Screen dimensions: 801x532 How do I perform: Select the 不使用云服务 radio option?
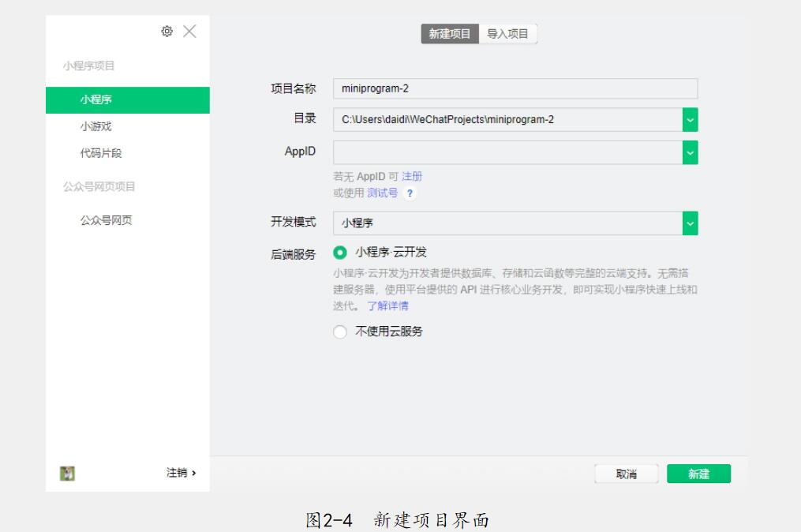[x=340, y=332]
